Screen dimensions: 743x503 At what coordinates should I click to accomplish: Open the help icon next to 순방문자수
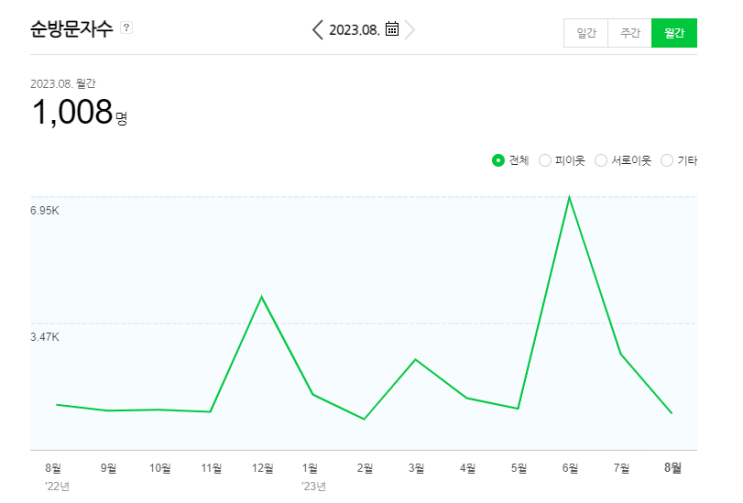click(126, 27)
